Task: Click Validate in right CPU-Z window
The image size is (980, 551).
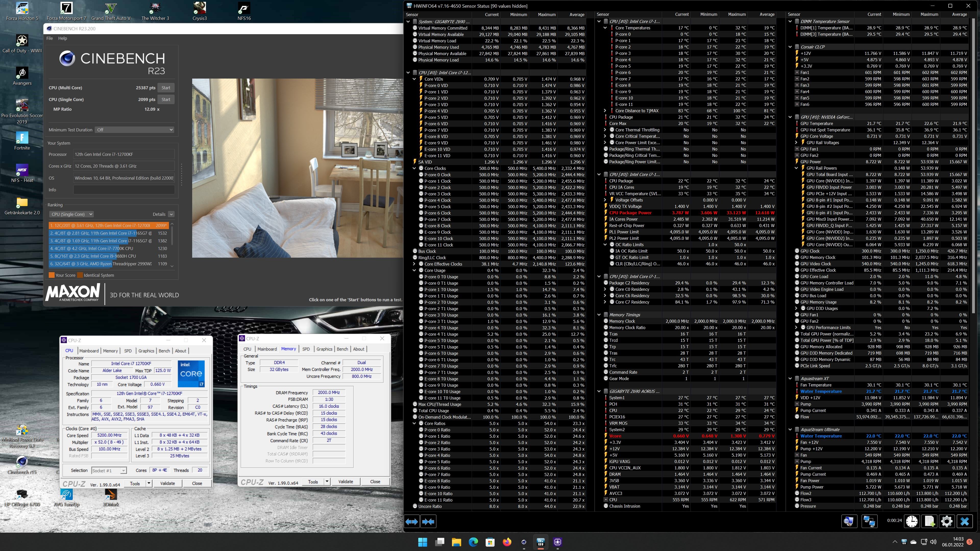Action: point(346,481)
